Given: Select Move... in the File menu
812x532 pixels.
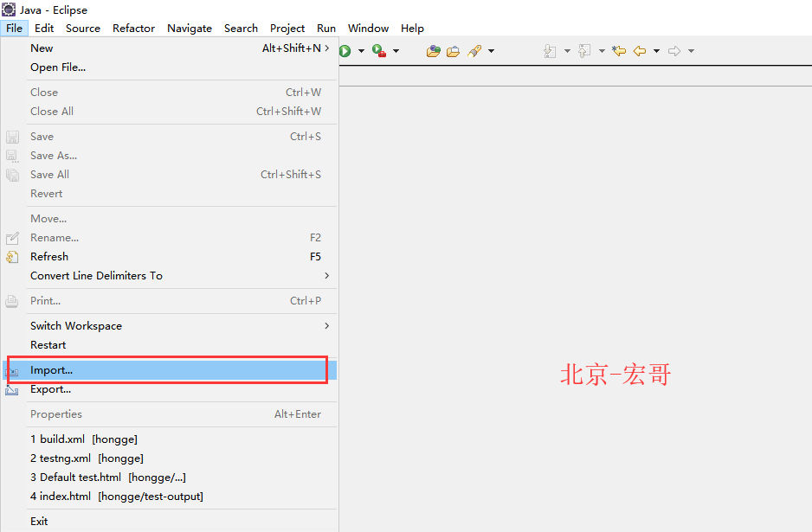Looking at the screenshot, I should point(170,219).
